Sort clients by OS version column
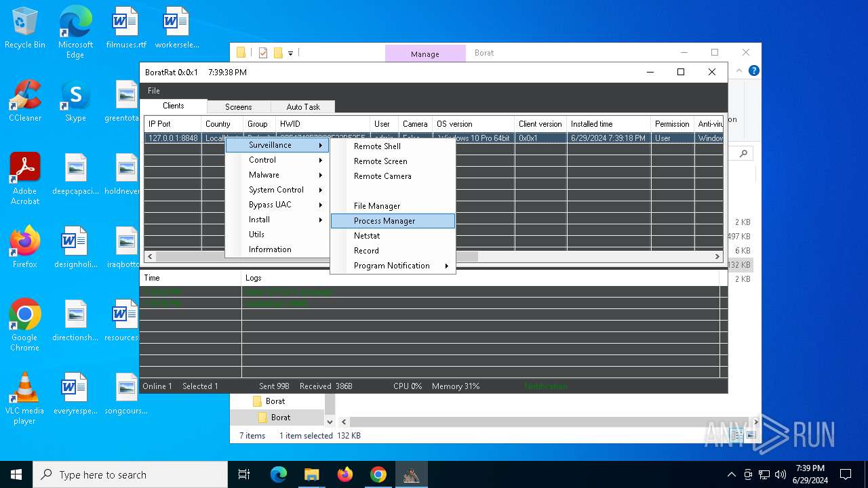 (473, 124)
